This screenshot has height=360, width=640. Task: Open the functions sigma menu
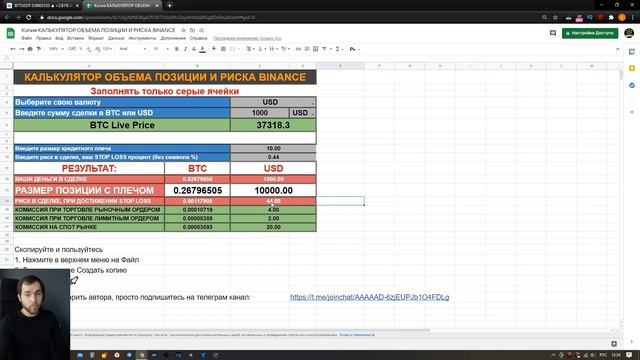point(338,49)
